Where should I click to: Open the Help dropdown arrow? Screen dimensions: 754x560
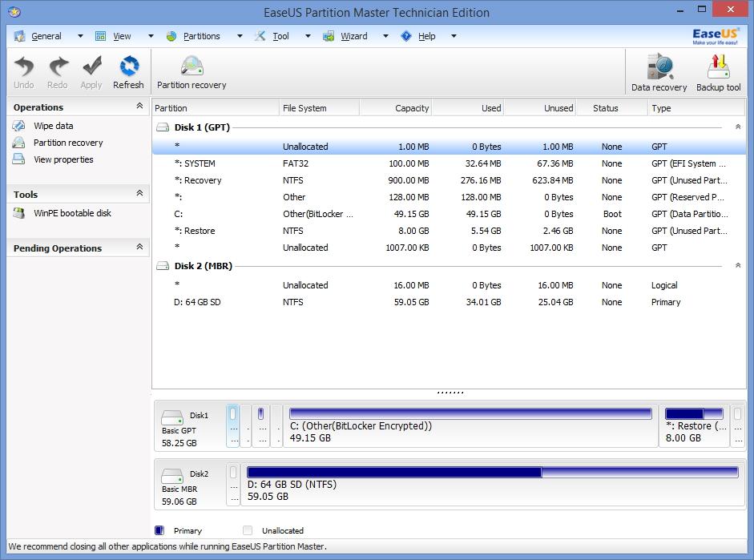tap(454, 36)
